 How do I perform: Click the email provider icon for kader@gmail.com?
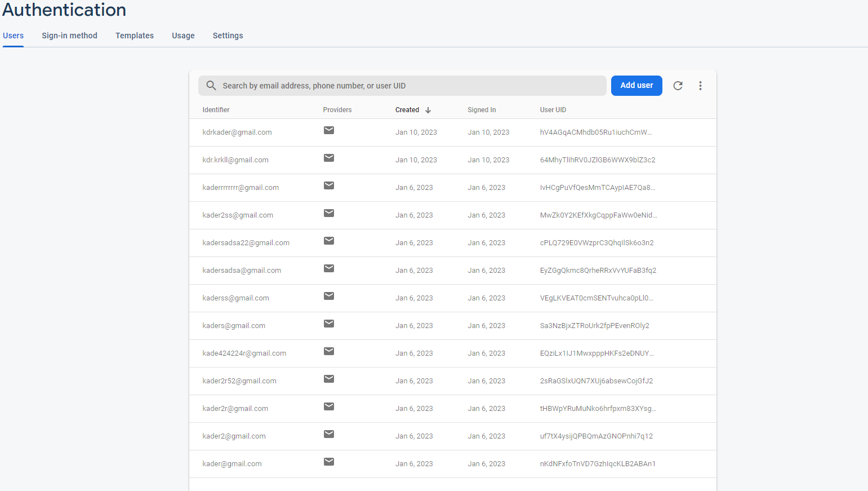[329, 461]
